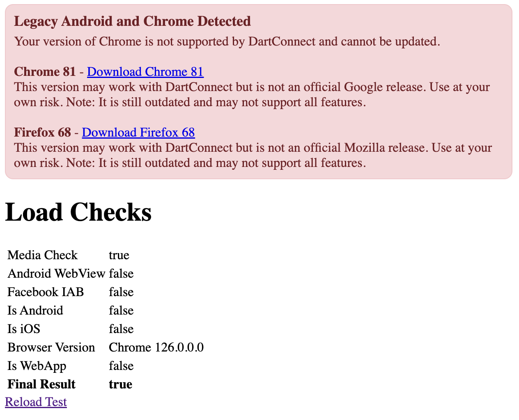Select the "Android WebView" row label
The height and width of the screenshot is (420, 519).
tap(56, 274)
